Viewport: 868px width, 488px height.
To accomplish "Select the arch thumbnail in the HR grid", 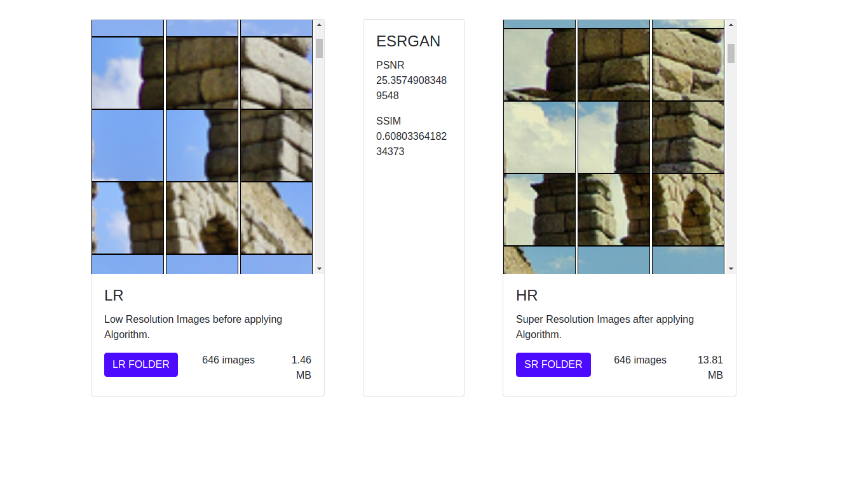I will tap(687, 210).
